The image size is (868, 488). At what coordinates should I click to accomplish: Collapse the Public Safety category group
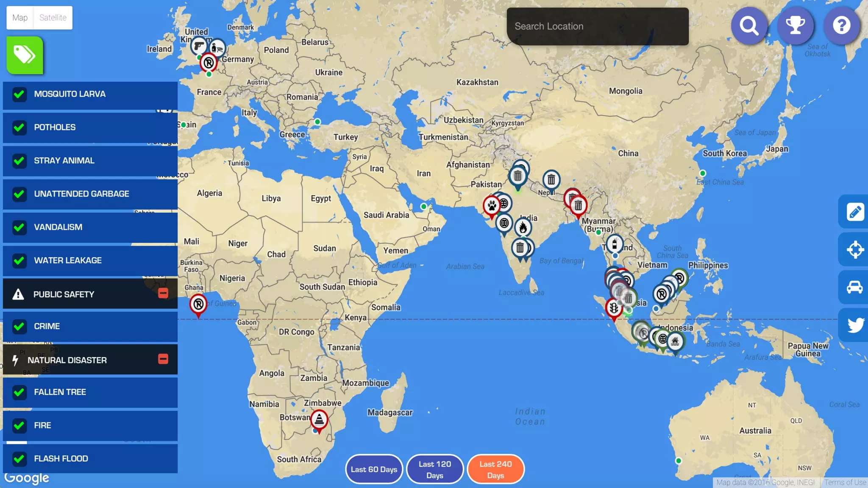click(x=163, y=293)
